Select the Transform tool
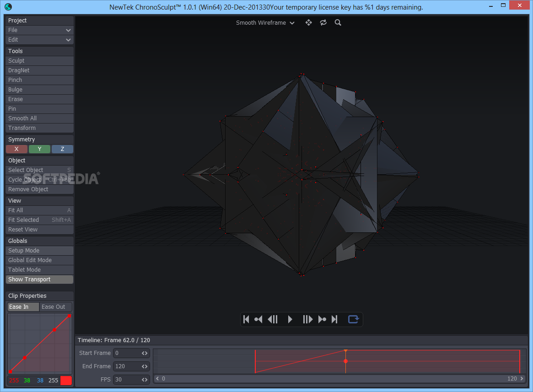 point(39,128)
